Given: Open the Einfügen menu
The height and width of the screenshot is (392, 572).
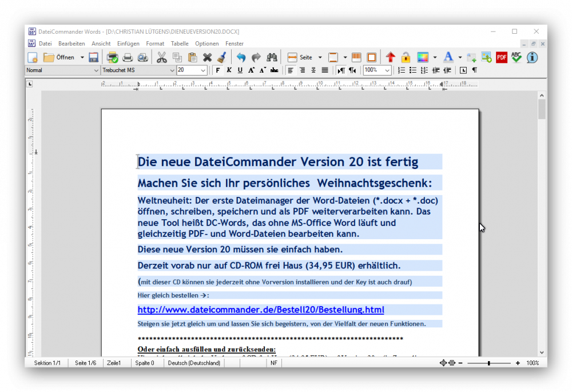Looking at the screenshot, I should pos(128,43).
